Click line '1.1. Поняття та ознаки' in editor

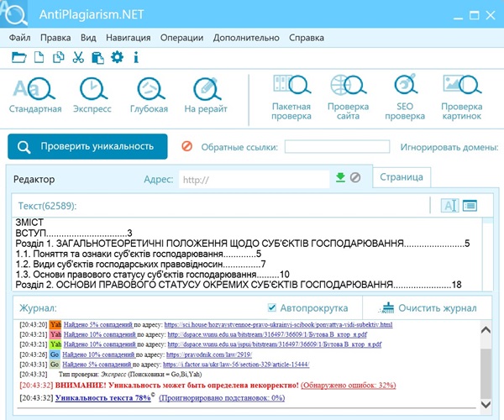point(139,254)
